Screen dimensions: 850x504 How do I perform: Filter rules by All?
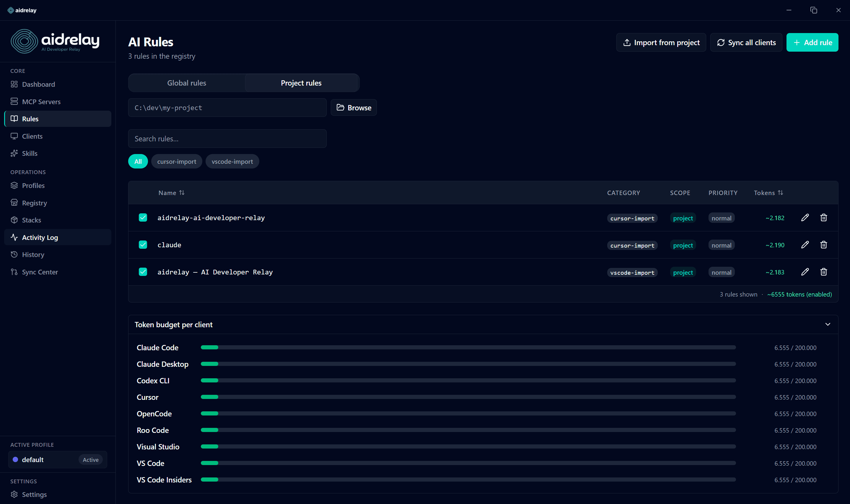138,161
